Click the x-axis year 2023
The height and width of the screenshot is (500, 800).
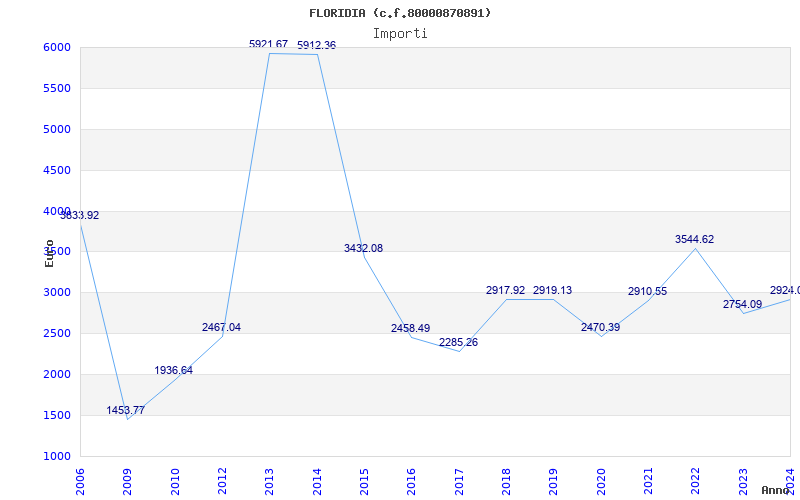pyautogui.click(x=743, y=482)
